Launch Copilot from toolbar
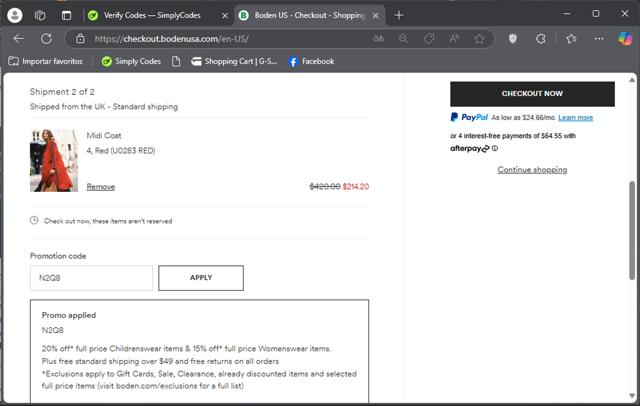The height and width of the screenshot is (406, 640). pyautogui.click(x=625, y=39)
